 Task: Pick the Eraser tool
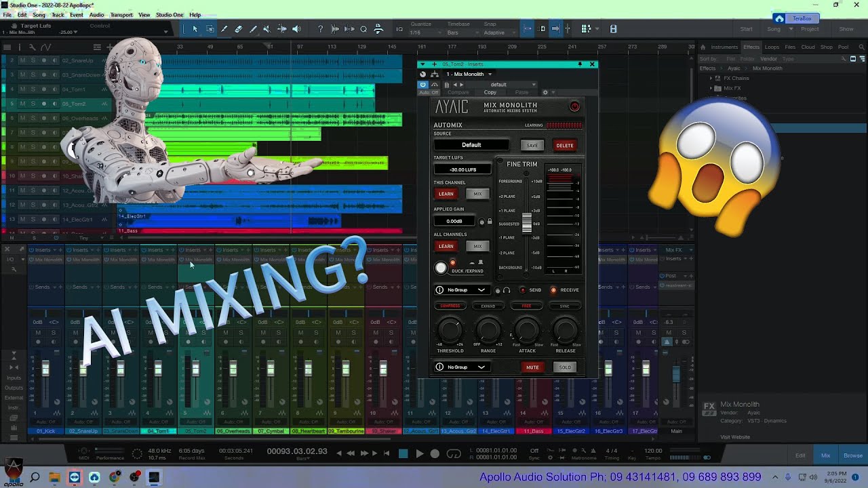(x=239, y=29)
